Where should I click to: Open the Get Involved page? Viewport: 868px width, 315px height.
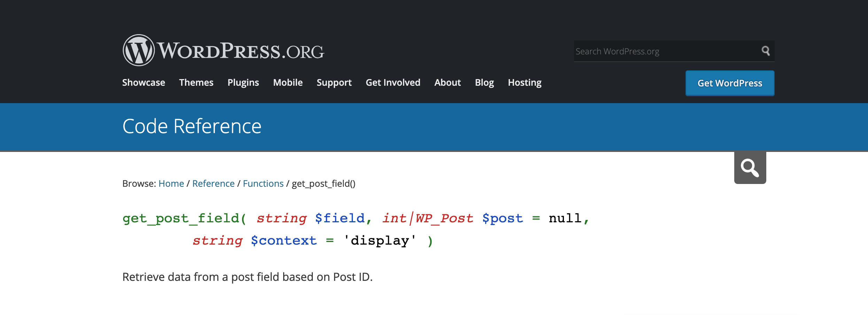393,83
